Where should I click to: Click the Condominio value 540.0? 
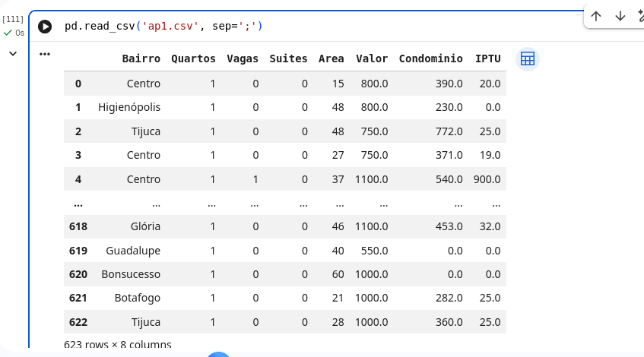click(x=449, y=179)
